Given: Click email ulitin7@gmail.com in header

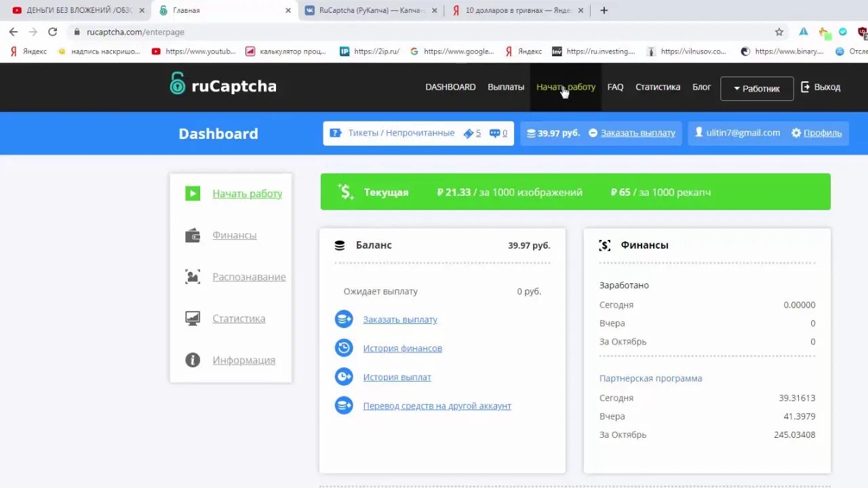Looking at the screenshot, I should (x=743, y=133).
